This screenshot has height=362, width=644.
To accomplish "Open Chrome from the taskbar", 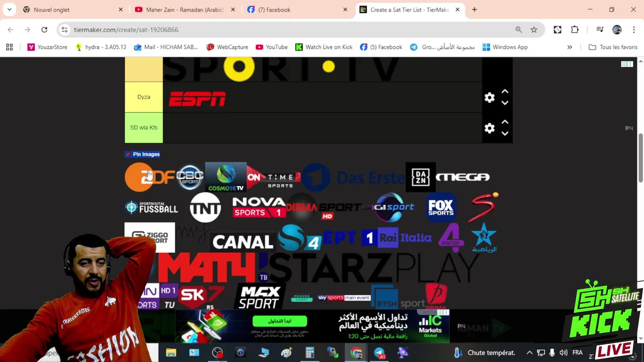I will [x=356, y=353].
